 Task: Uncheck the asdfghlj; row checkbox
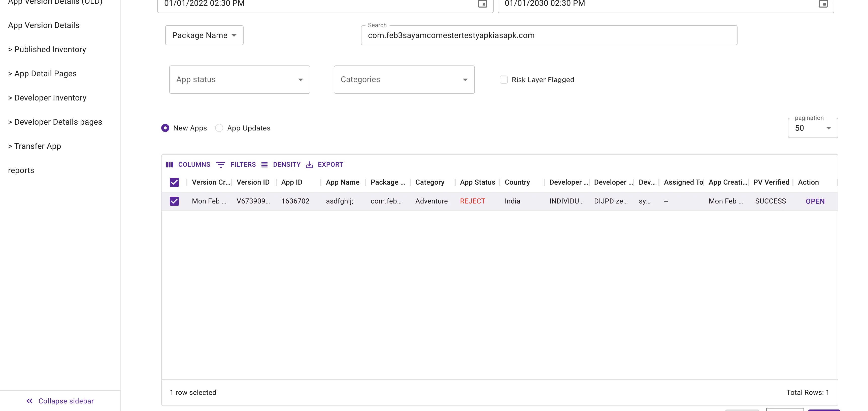pyautogui.click(x=174, y=201)
